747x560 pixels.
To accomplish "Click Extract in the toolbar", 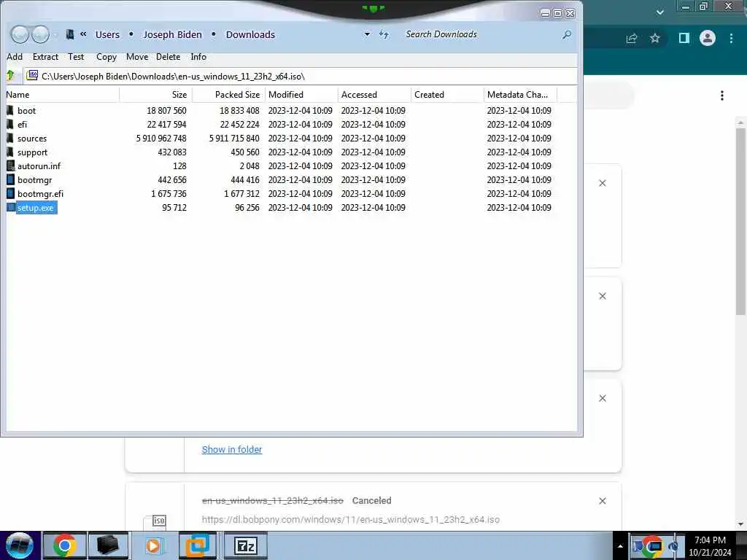I will pyautogui.click(x=45, y=57).
